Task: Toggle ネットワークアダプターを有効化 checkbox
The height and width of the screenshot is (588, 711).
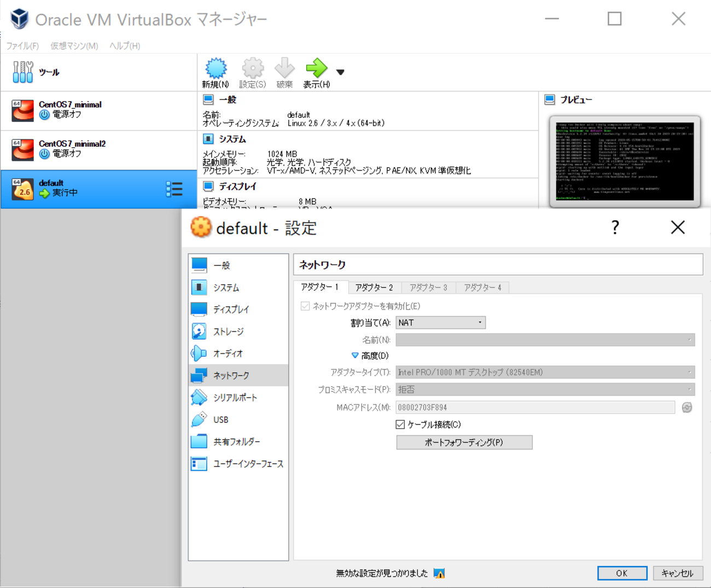Action: (305, 306)
